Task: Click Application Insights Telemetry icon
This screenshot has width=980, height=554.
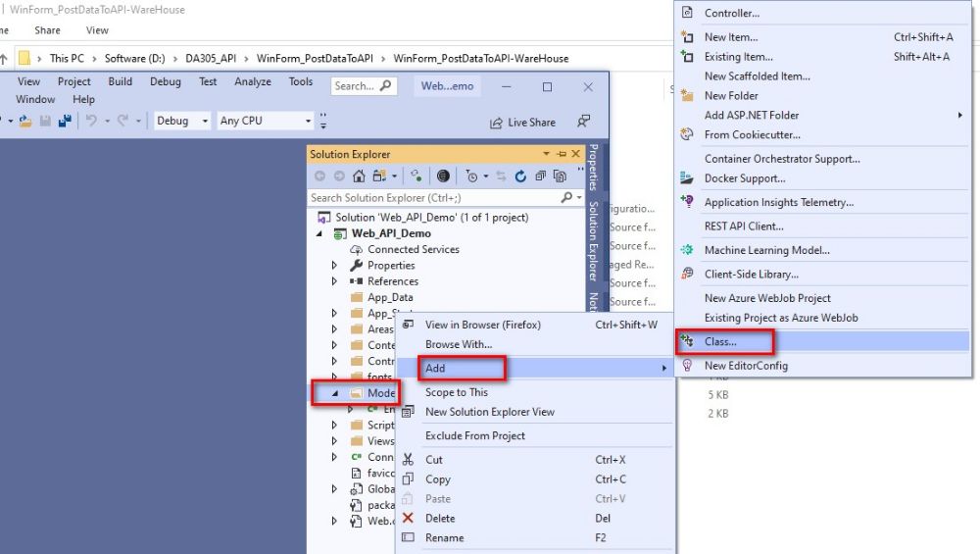Action: click(x=687, y=201)
